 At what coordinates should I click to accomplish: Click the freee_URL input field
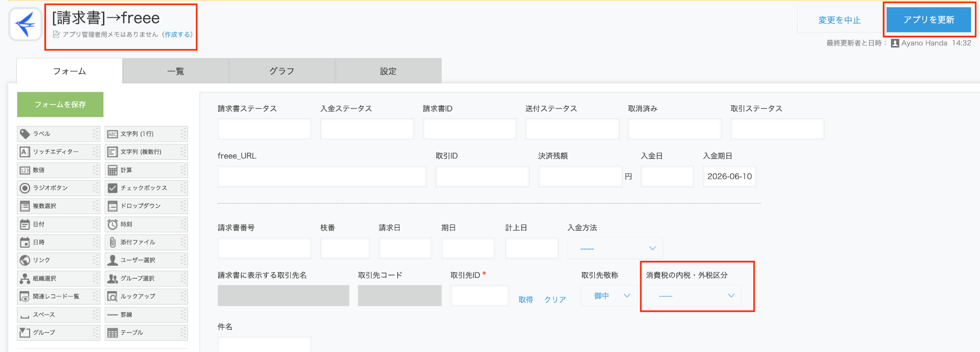322,176
